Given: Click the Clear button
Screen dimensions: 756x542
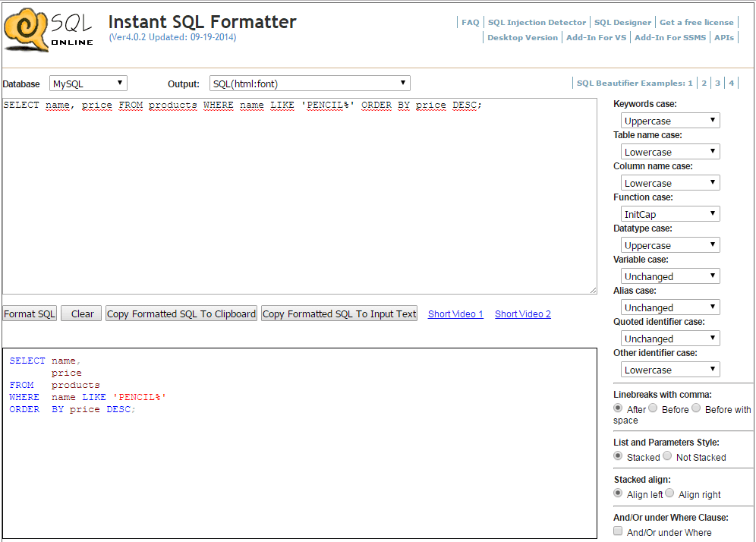Looking at the screenshot, I should (x=80, y=313).
